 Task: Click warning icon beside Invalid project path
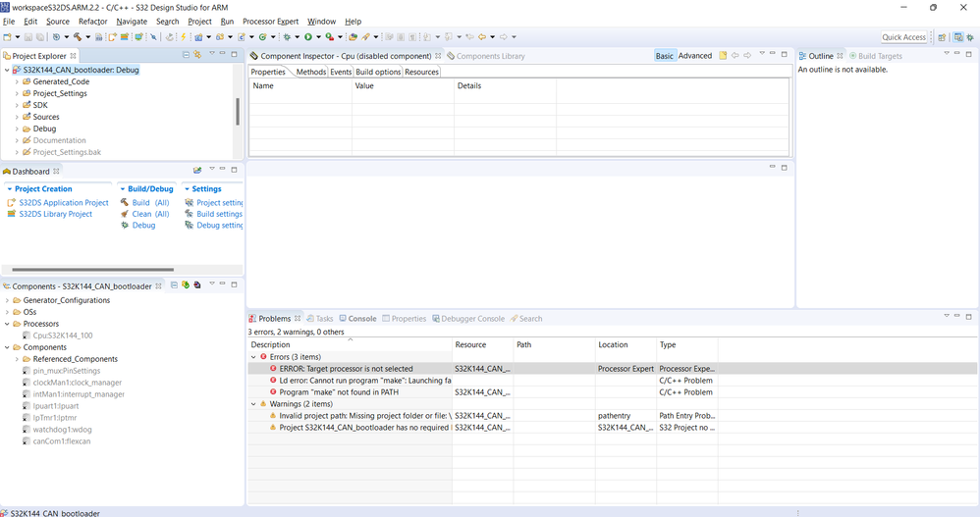(x=273, y=415)
